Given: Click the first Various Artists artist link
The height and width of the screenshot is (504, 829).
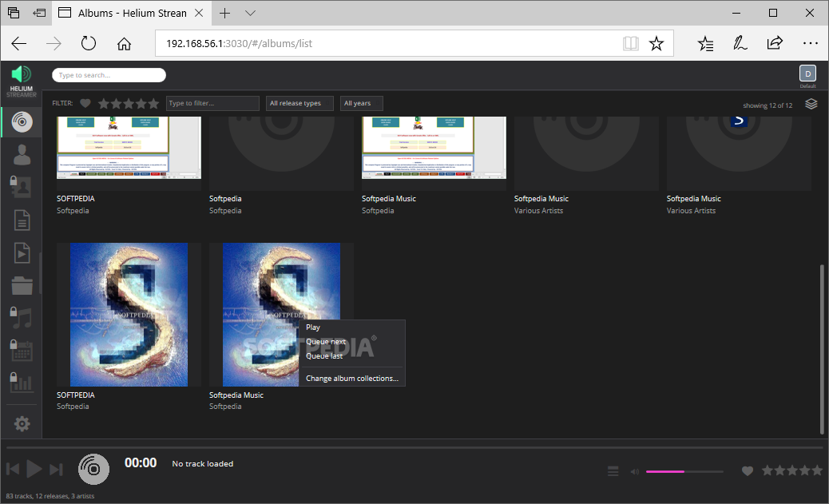Looking at the screenshot, I should [538, 211].
